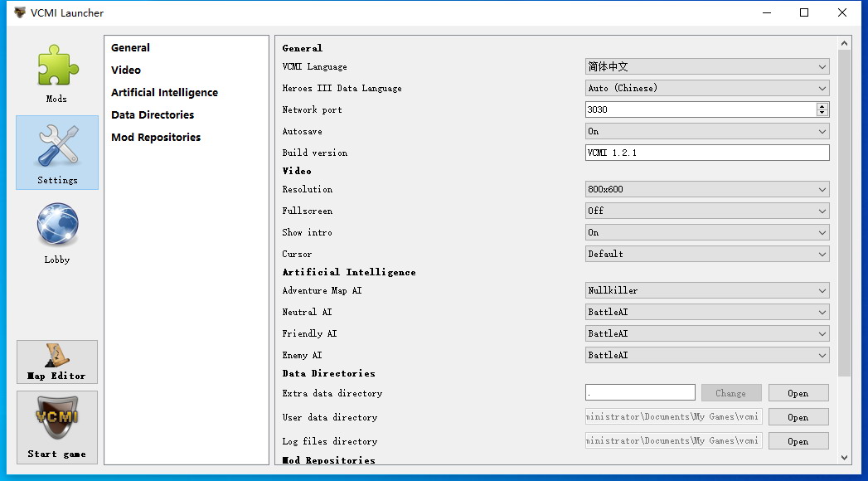The width and height of the screenshot is (868, 481).
Task: Click the "Show intro" label
Action: [307, 232]
